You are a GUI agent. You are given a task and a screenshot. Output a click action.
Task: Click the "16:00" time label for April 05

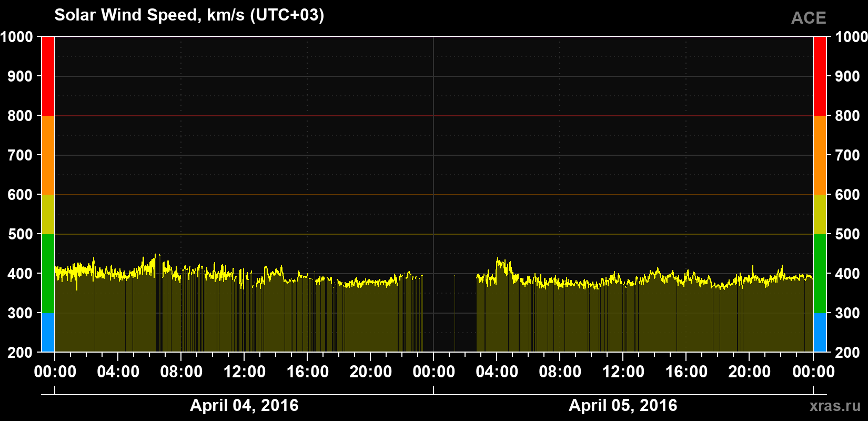pyautogui.click(x=687, y=372)
